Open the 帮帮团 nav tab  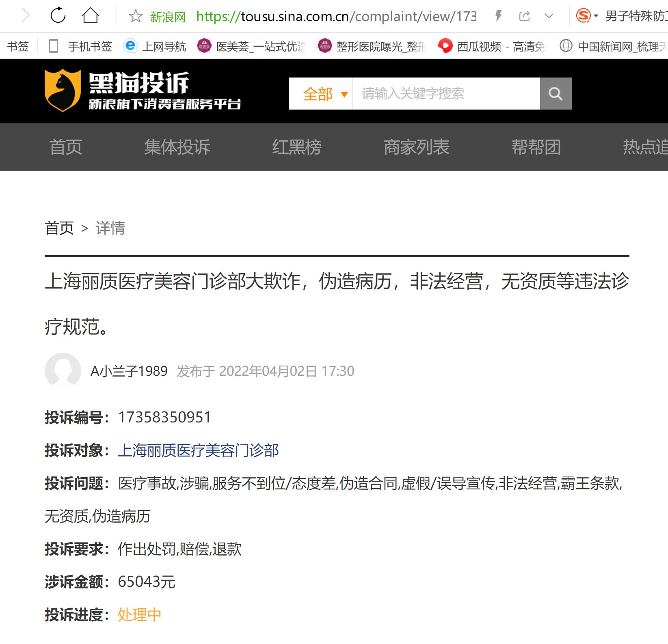click(536, 147)
